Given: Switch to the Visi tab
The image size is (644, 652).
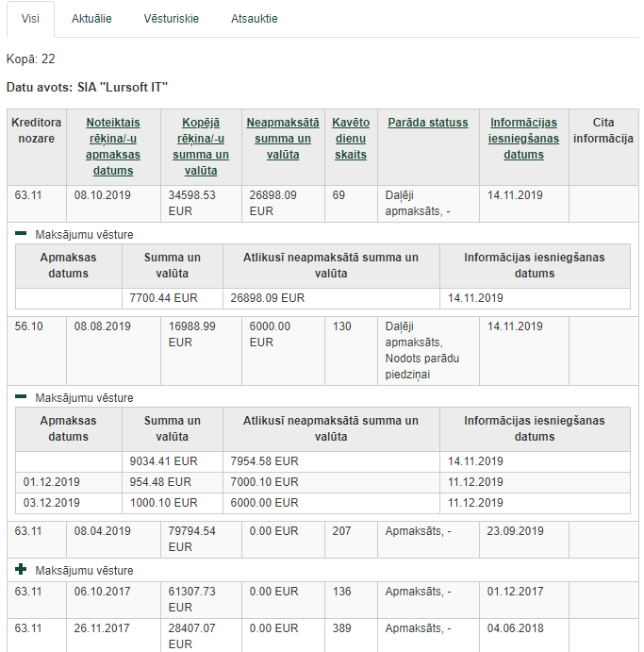Looking at the screenshot, I should pyautogui.click(x=30, y=19).
